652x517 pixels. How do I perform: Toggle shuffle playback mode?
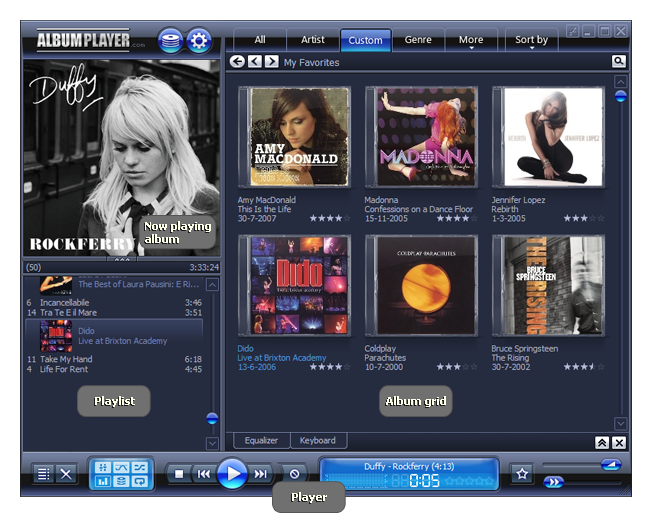click(x=140, y=467)
